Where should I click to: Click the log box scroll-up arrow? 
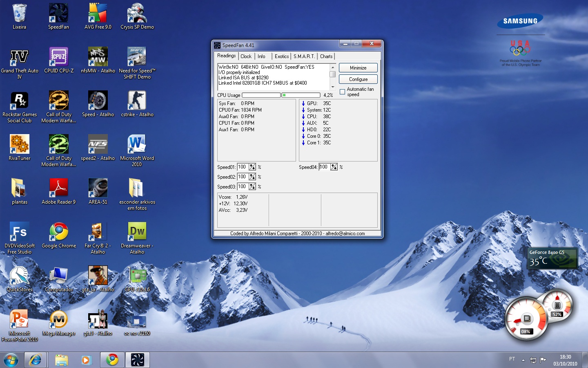pos(332,67)
